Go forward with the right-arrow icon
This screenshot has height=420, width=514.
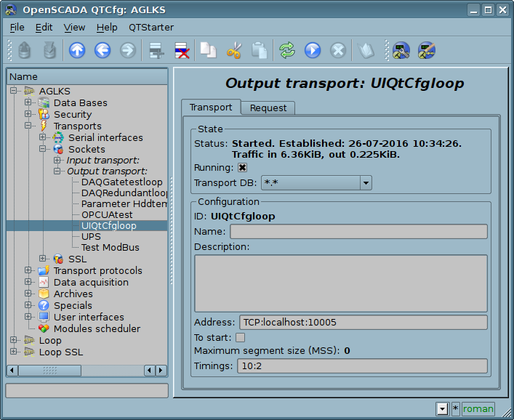pos(127,50)
